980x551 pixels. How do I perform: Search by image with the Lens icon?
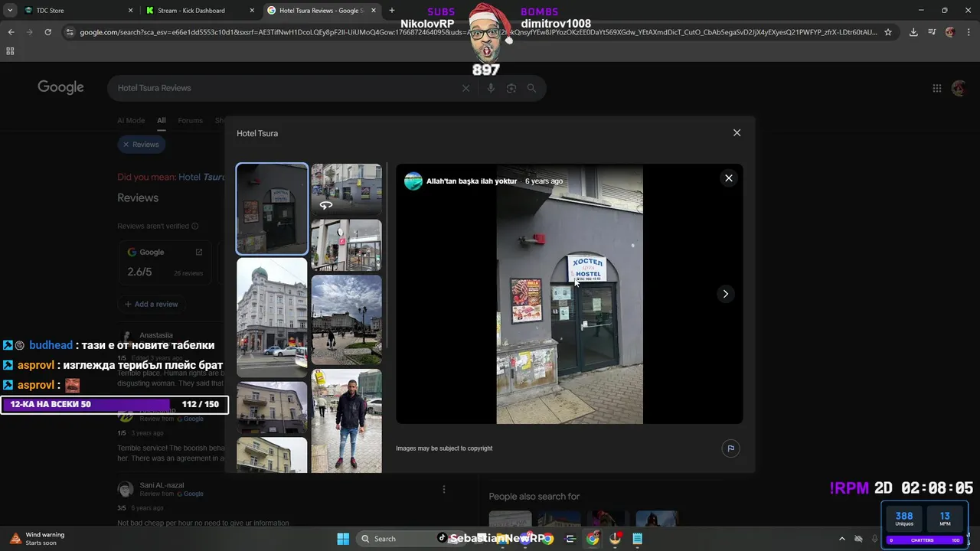511,88
